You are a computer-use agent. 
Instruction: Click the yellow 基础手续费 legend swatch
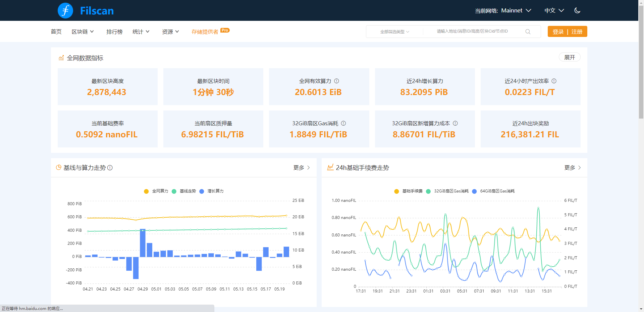pyautogui.click(x=396, y=191)
